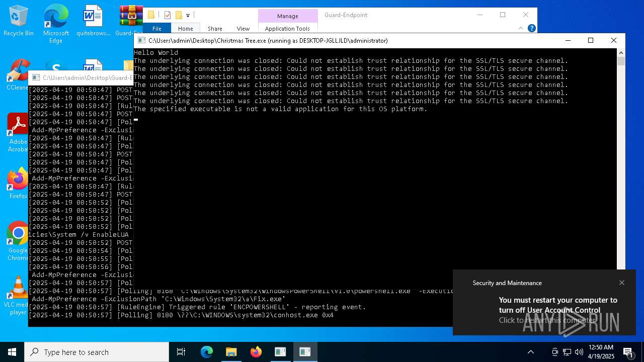Image resolution: width=644 pixels, height=362 pixels.
Task: Click the Properties checkmark quick access icon
Action: [168, 15]
